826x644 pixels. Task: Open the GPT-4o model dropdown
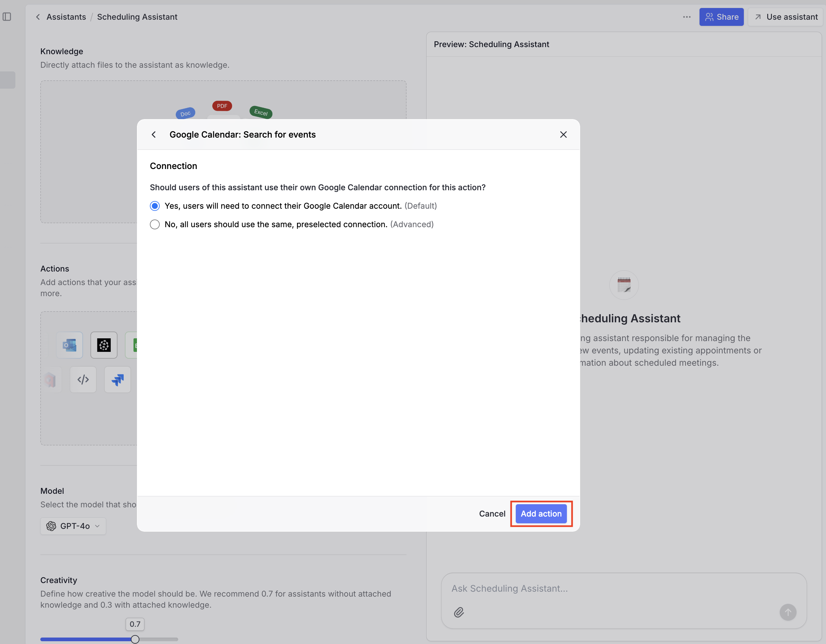tap(73, 526)
